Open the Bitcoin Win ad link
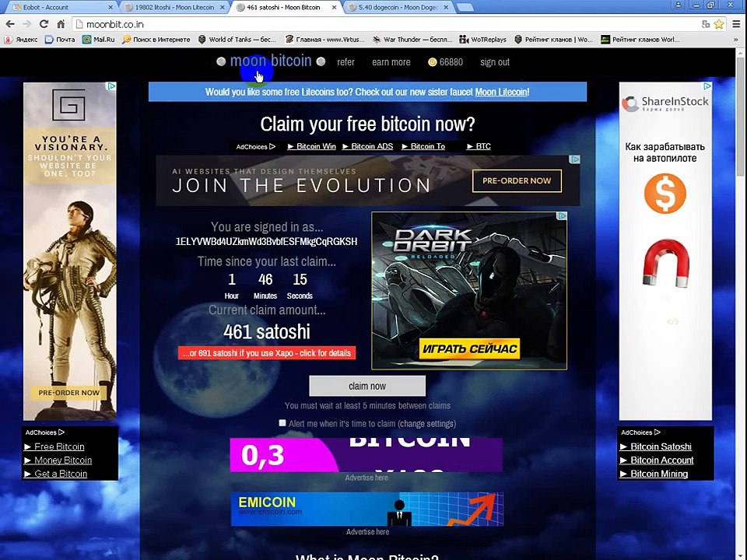This screenshot has width=747, height=560. [x=311, y=146]
